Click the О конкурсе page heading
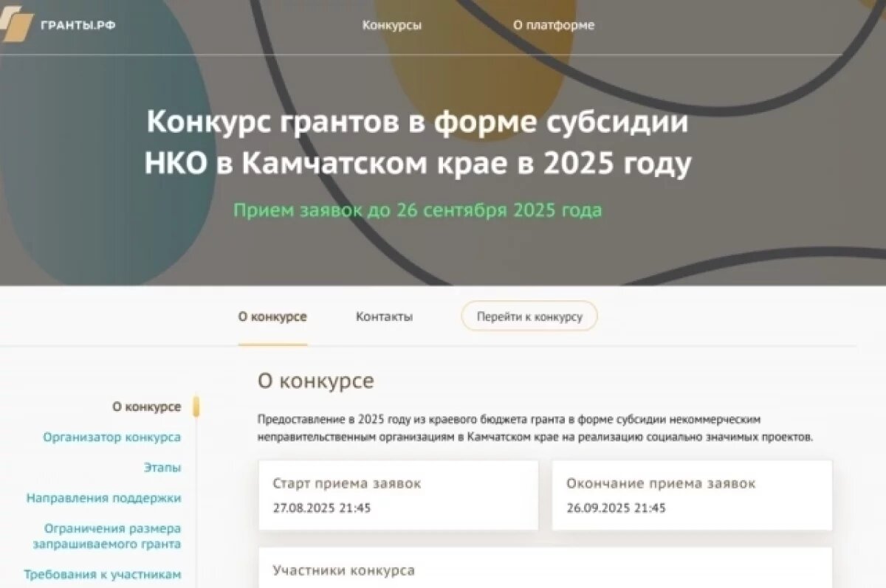The height and width of the screenshot is (588, 886). pos(316,381)
